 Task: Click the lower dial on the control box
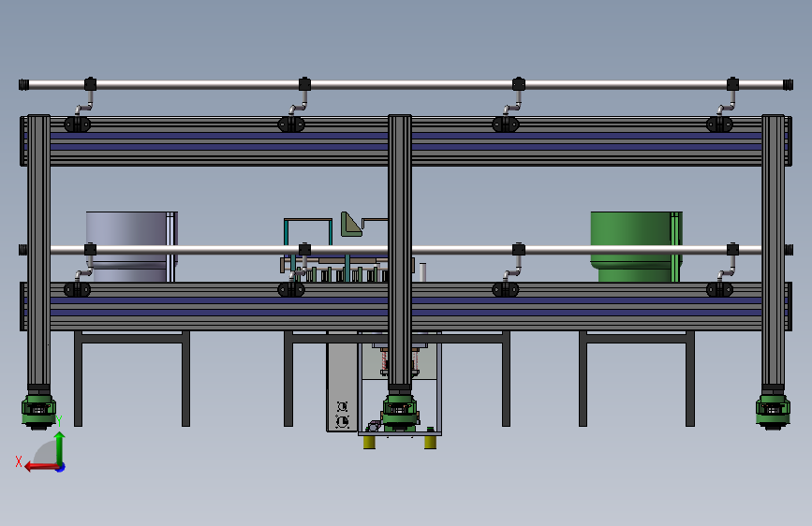[342, 421]
